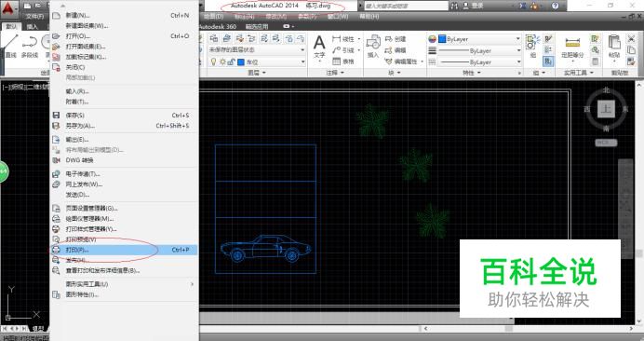The width and height of the screenshot is (644, 341).
Task: Choose Print (打印) Ctrl+P menu item
Action: 124,250
